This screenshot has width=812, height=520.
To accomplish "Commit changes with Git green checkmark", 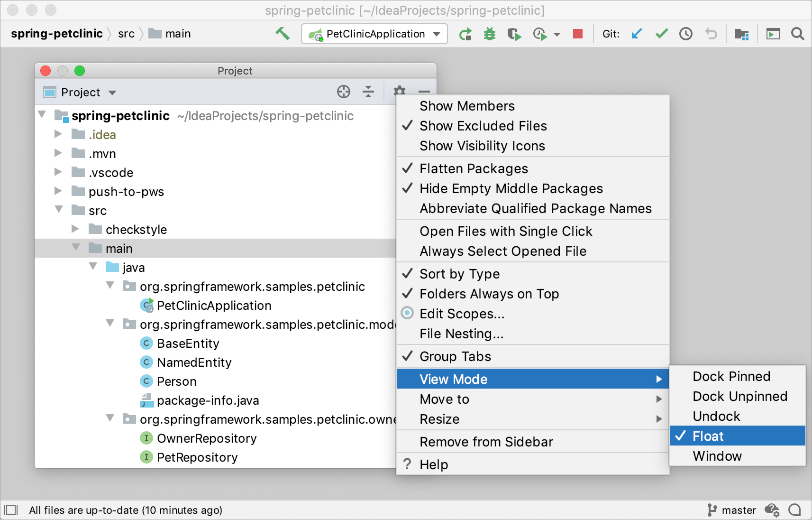I will 662,34.
